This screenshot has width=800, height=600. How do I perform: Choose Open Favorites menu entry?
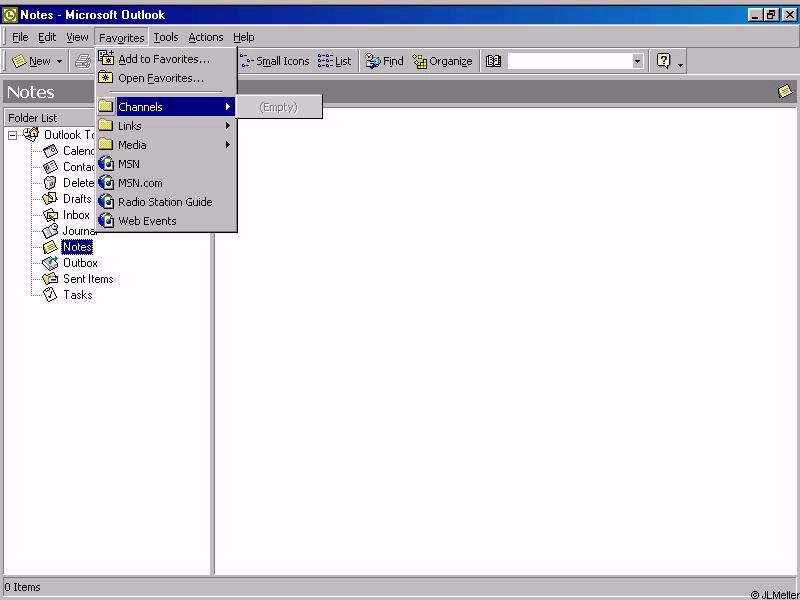pyautogui.click(x=160, y=78)
